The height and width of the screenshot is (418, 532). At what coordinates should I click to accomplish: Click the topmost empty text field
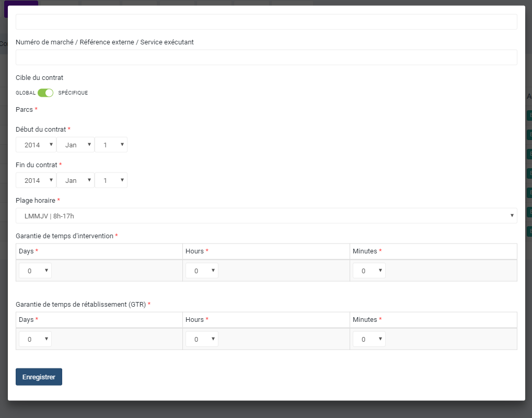(266, 22)
